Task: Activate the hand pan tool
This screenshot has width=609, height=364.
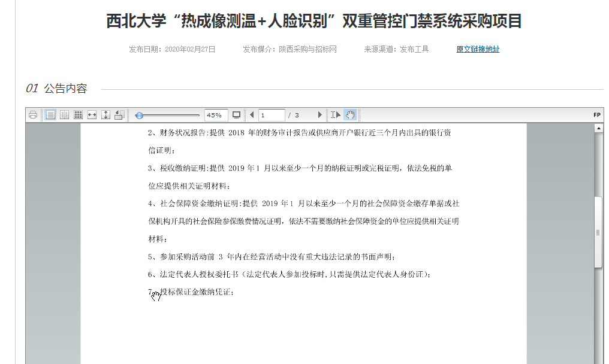Action: 350,115
